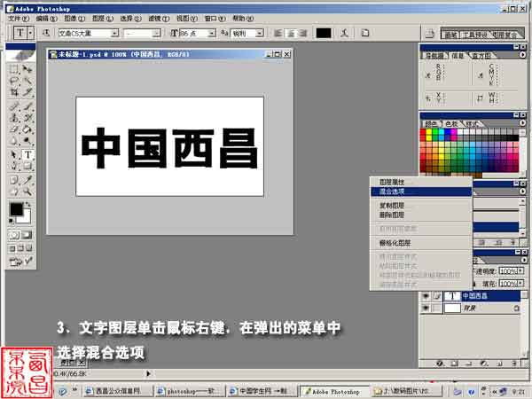Choose 栅格化图层 from the context menu

(420, 243)
